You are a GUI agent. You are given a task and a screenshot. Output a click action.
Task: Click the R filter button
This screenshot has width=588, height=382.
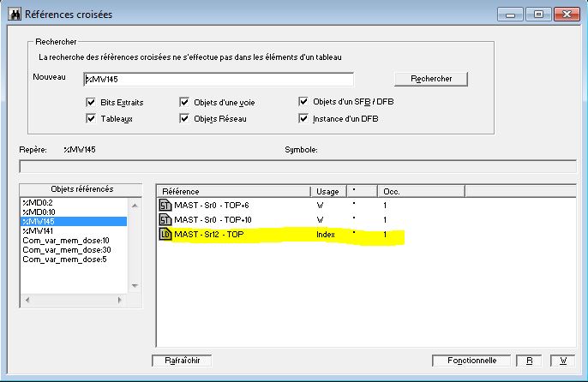(x=530, y=361)
